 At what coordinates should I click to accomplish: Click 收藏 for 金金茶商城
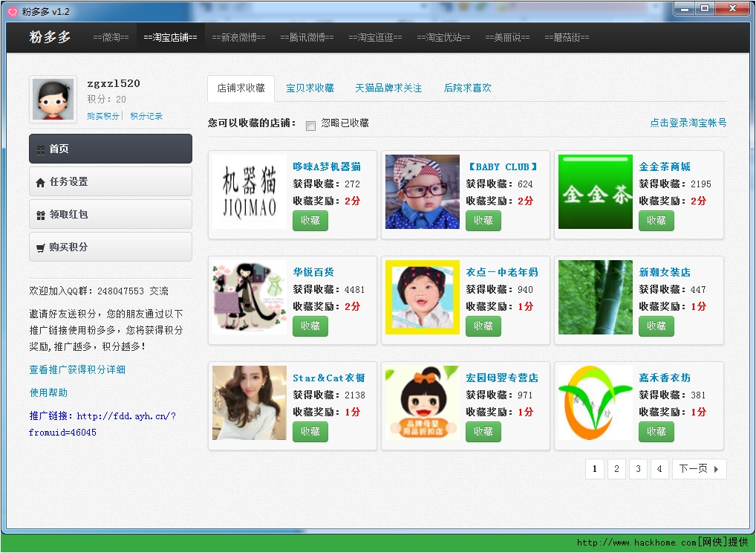point(656,221)
